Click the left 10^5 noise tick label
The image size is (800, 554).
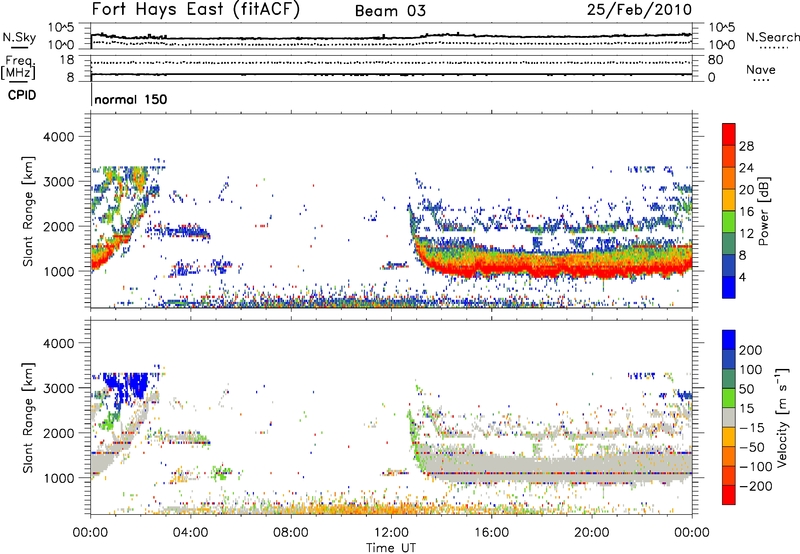pyautogui.click(x=61, y=27)
